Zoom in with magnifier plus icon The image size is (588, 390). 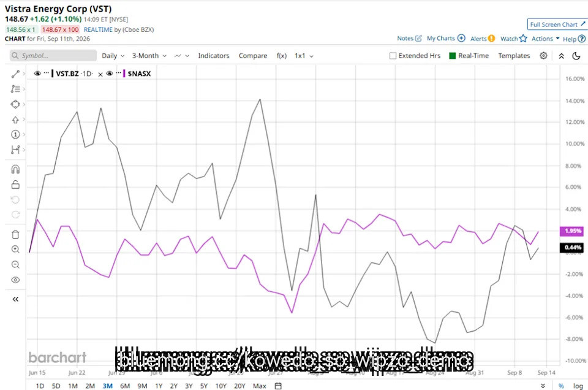(15, 249)
